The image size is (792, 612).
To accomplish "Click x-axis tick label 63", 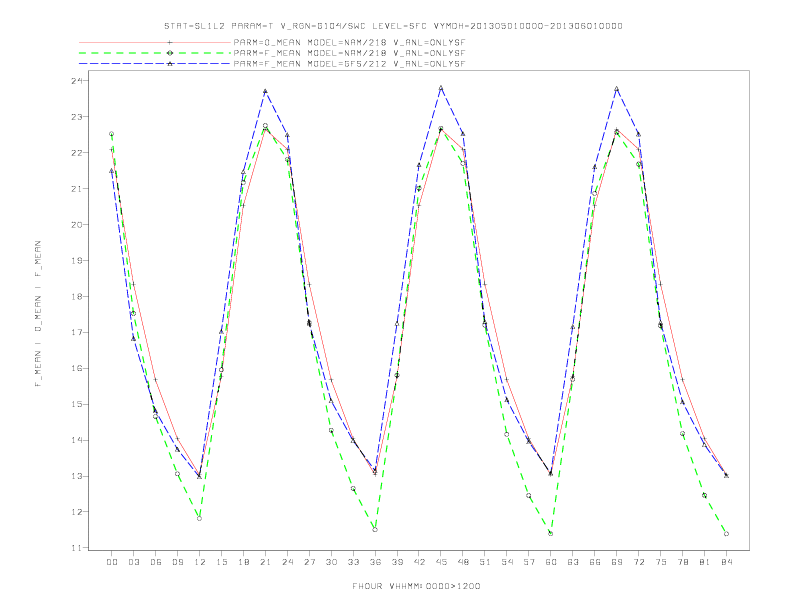I will pos(573,562).
